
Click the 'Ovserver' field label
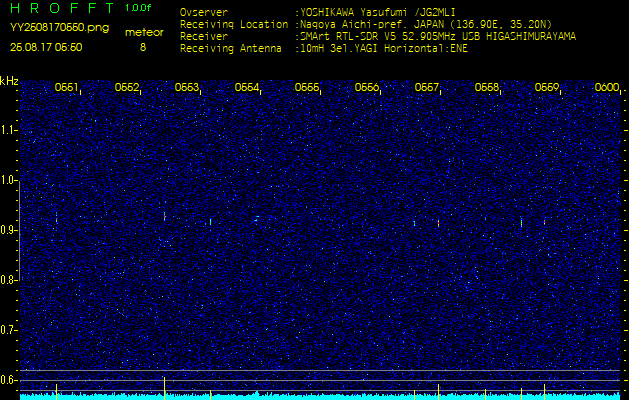point(204,12)
